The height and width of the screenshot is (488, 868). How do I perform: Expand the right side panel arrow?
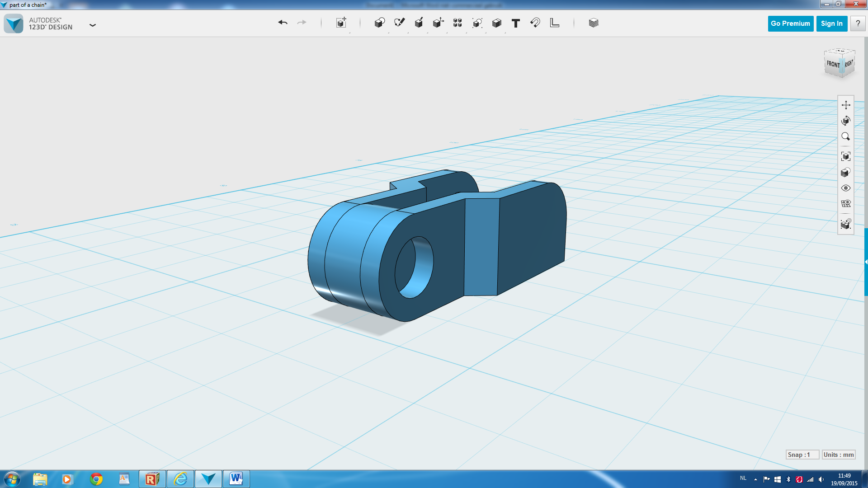point(866,262)
